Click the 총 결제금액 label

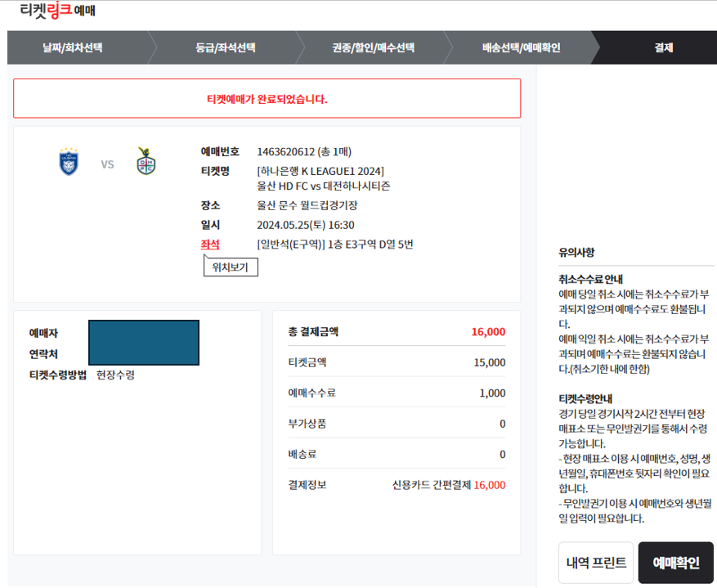[313, 332]
